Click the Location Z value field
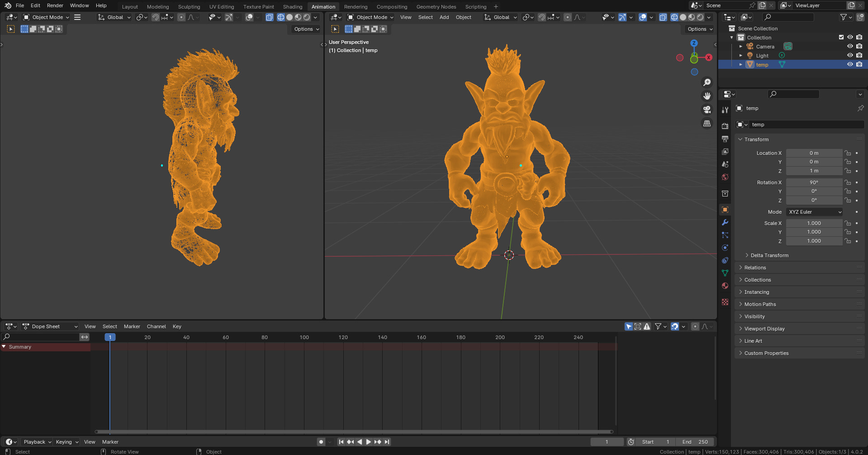 coord(814,171)
